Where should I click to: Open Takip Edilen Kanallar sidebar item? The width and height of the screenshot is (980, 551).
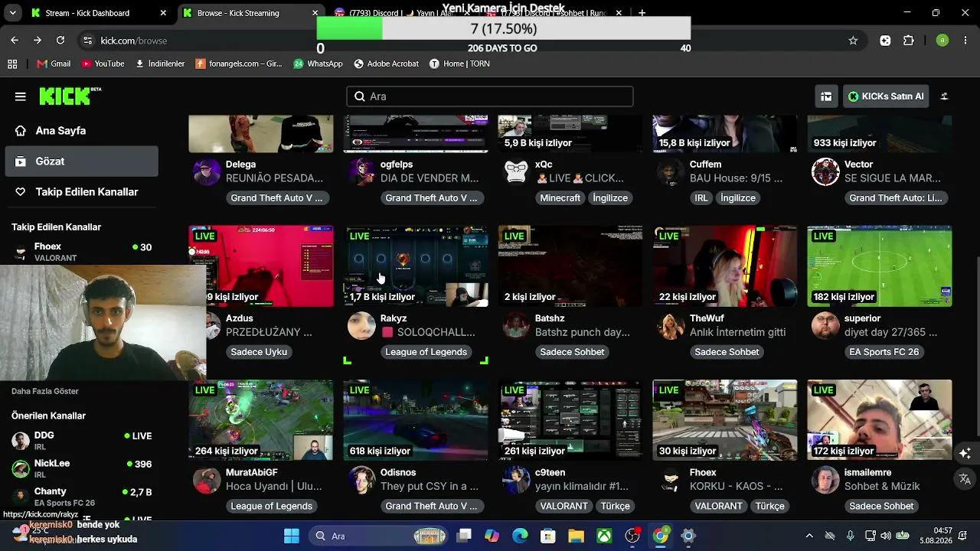pyautogui.click(x=81, y=192)
